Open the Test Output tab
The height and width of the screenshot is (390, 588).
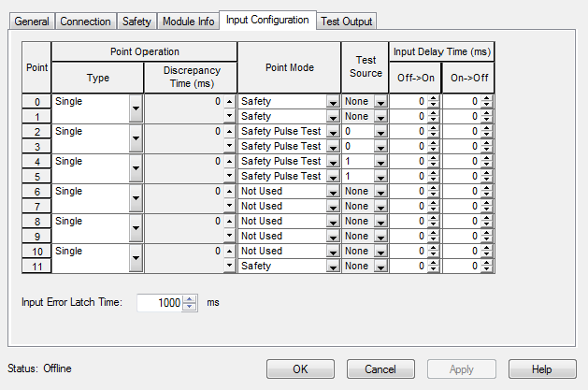point(346,22)
